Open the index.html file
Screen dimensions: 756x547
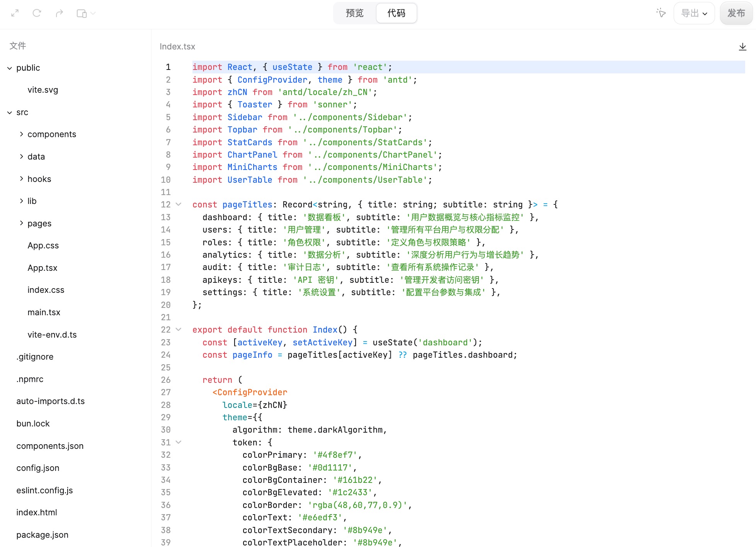point(37,513)
